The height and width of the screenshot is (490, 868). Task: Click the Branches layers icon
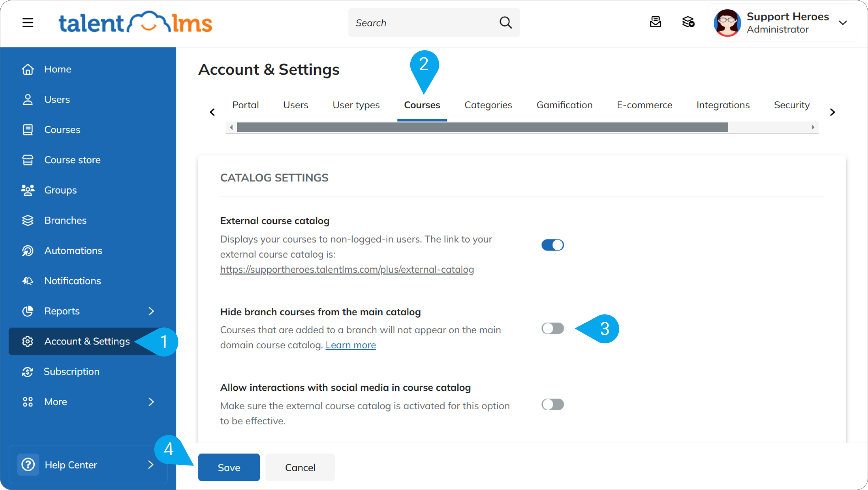tap(28, 220)
